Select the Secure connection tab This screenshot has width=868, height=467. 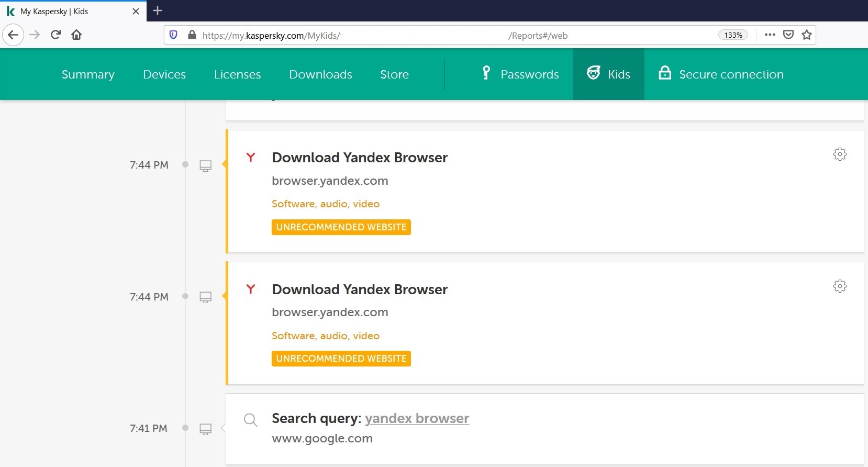[x=721, y=74]
